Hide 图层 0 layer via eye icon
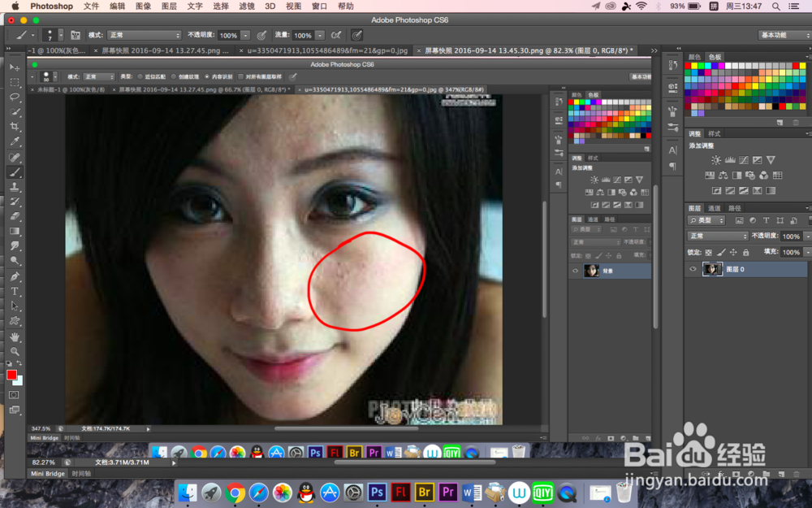The height and width of the screenshot is (508, 812). click(x=693, y=269)
